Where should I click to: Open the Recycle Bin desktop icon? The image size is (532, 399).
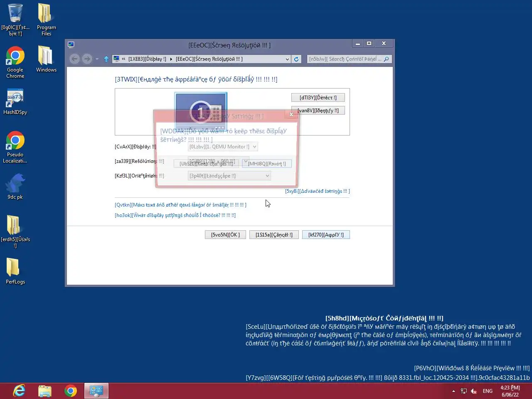click(15, 20)
